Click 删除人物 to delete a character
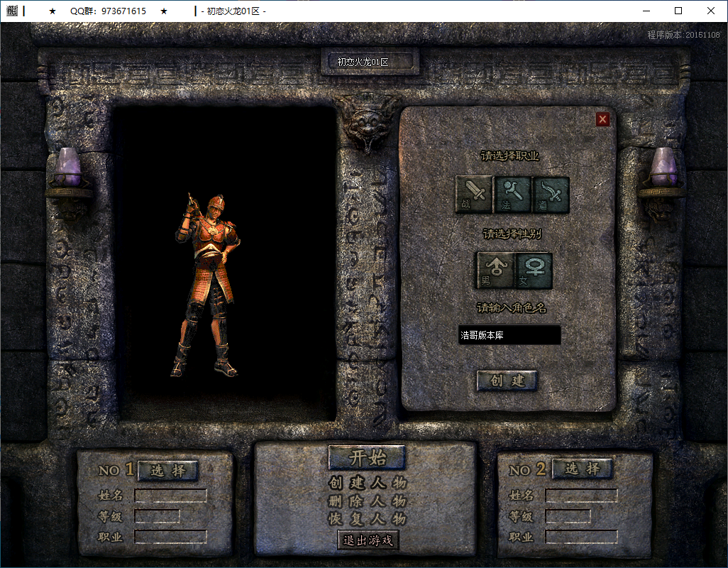 click(x=368, y=501)
